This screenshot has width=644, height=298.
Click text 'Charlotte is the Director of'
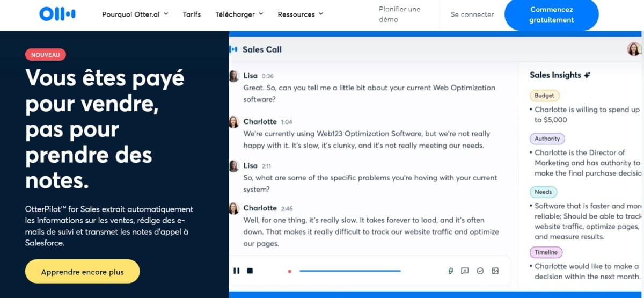(x=580, y=152)
